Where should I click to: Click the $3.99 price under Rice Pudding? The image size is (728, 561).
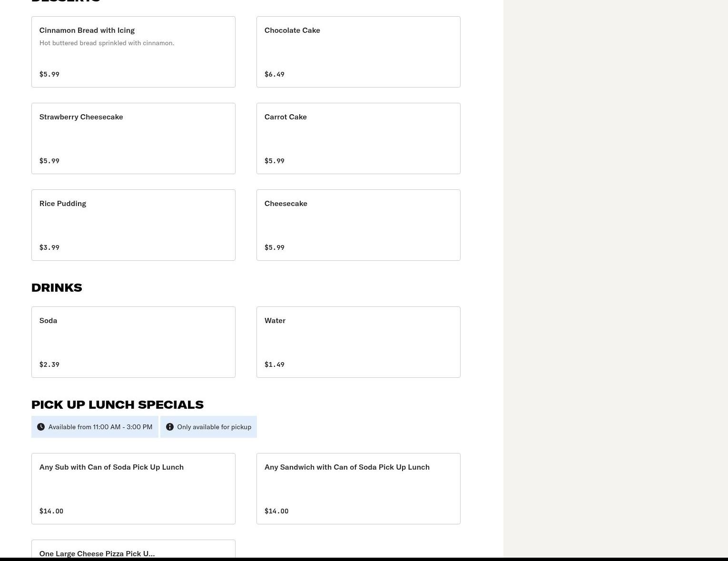click(49, 247)
